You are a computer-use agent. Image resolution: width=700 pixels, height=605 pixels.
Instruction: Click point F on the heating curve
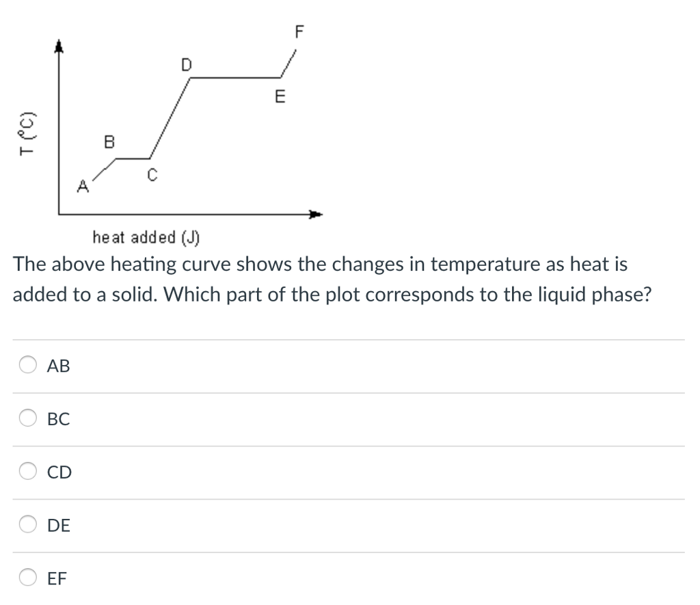299,31
